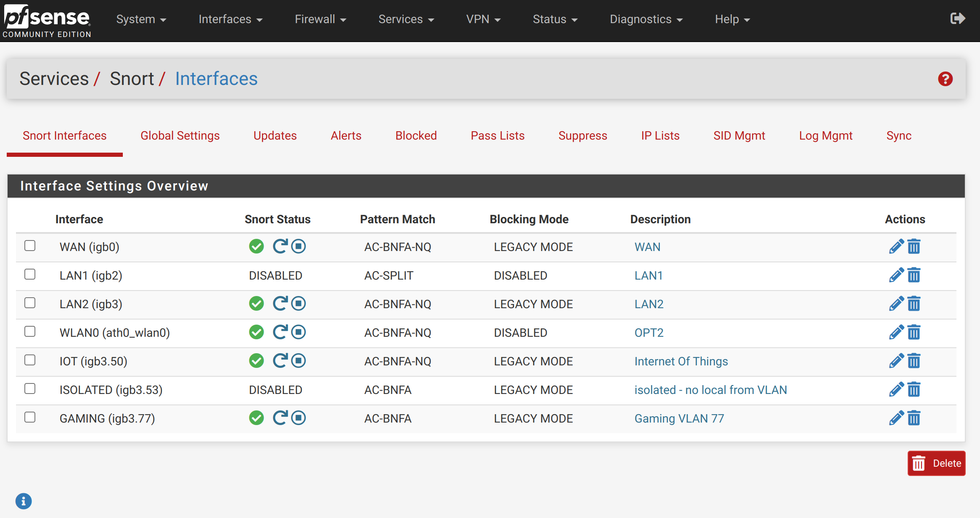Tick the LAN1 (igb2) row checkbox
This screenshot has width=980, height=518.
click(30, 274)
